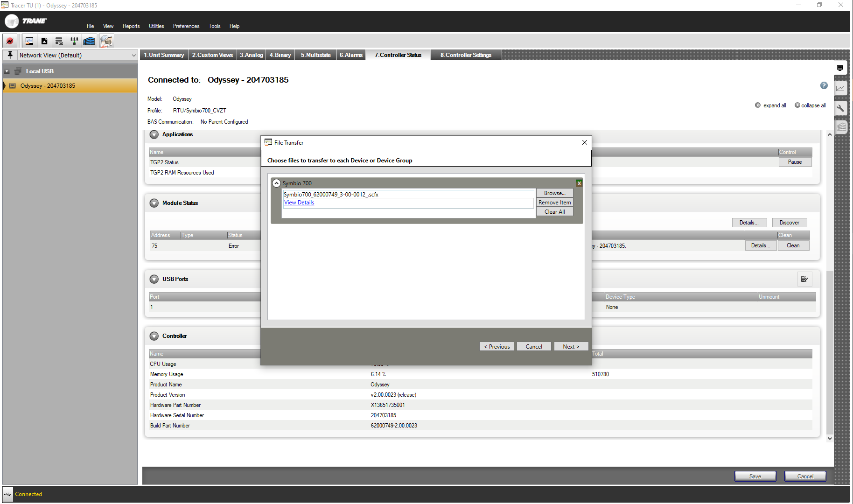Click the vertical scrollbar up arrow
This screenshot has width=853, height=504.
click(830, 134)
